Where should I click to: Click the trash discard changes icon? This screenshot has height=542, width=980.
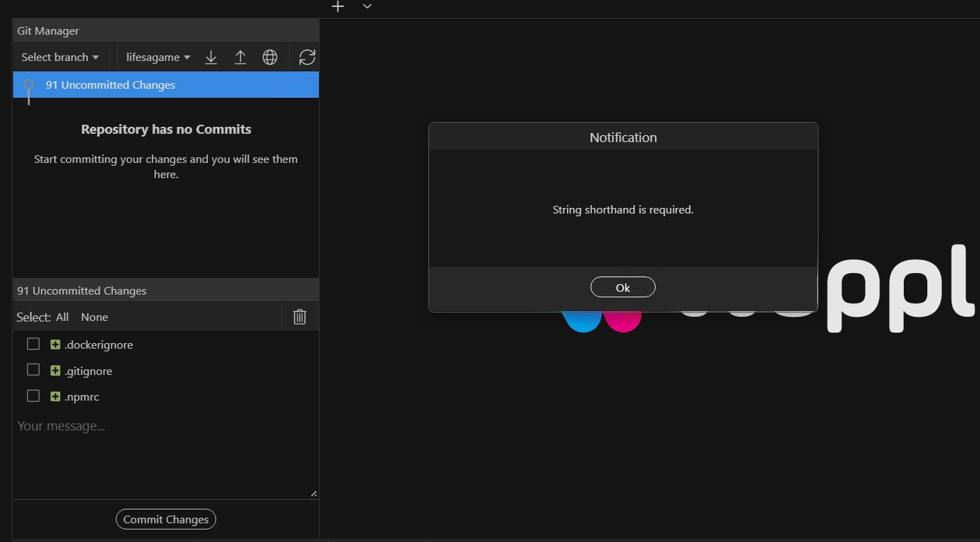tap(300, 317)
